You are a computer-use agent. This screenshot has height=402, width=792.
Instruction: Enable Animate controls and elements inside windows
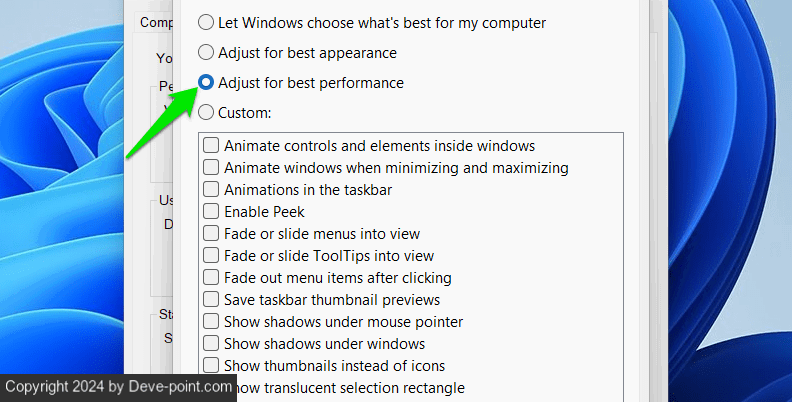click(212, 146)
